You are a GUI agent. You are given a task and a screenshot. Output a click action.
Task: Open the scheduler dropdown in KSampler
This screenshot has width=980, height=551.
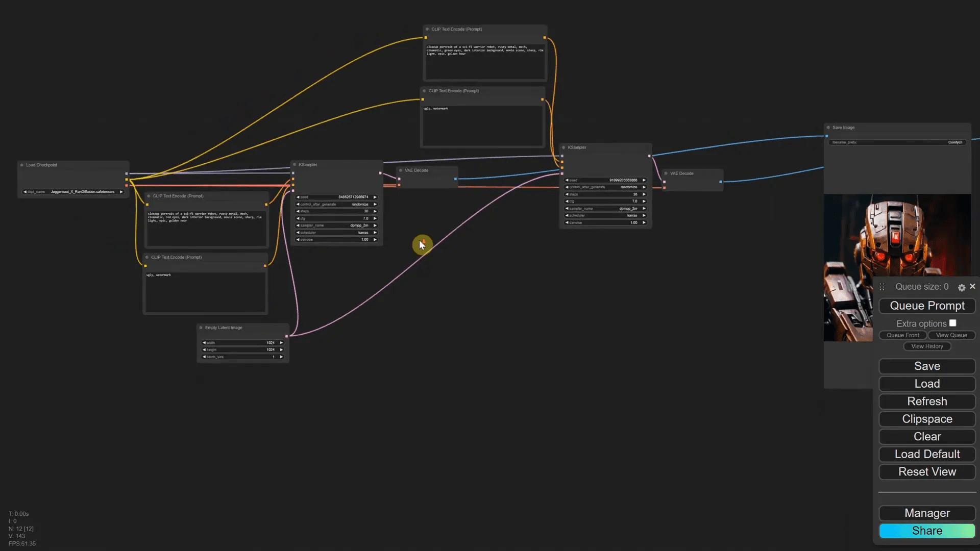click(335, 232)
